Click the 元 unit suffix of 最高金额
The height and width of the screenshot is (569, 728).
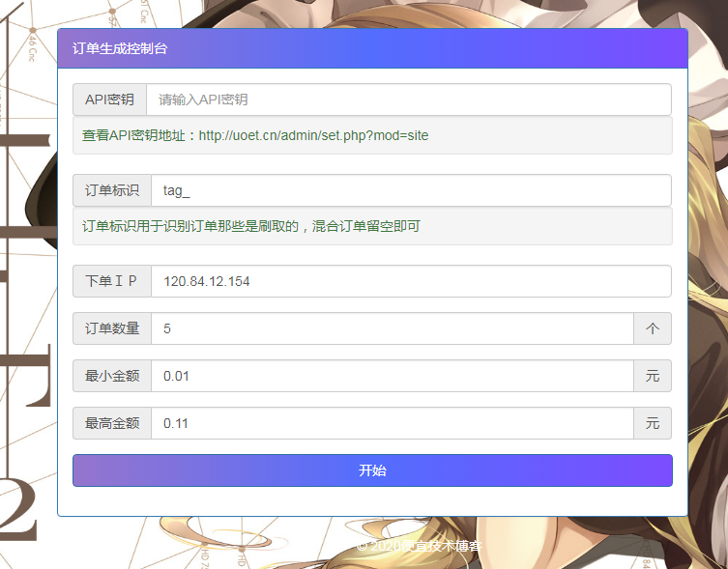653,423
